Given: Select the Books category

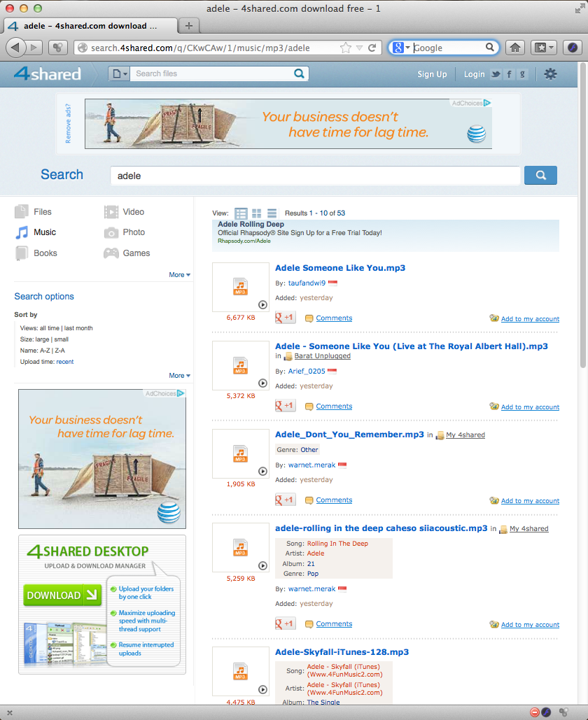Looking at the screenshot, I should (45, 253).
